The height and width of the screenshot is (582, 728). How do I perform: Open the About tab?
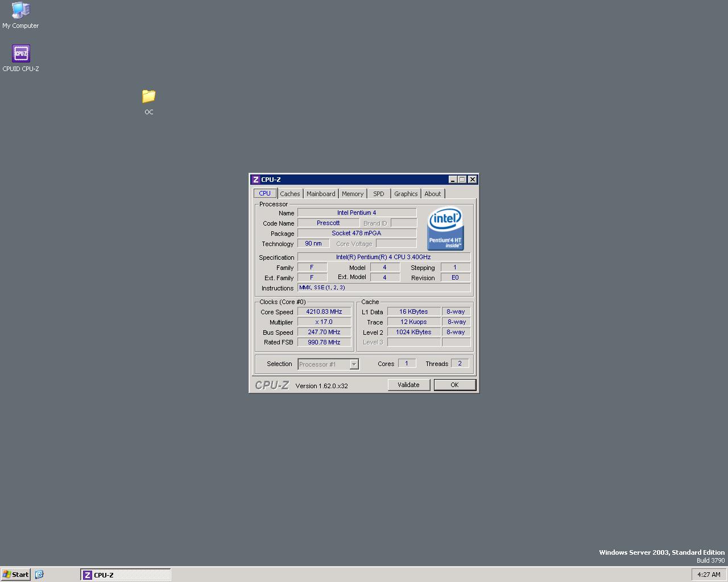pos(433,194)
